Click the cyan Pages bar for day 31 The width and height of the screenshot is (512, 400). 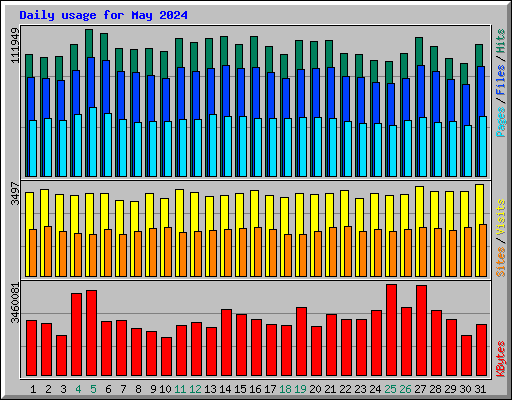483,146
